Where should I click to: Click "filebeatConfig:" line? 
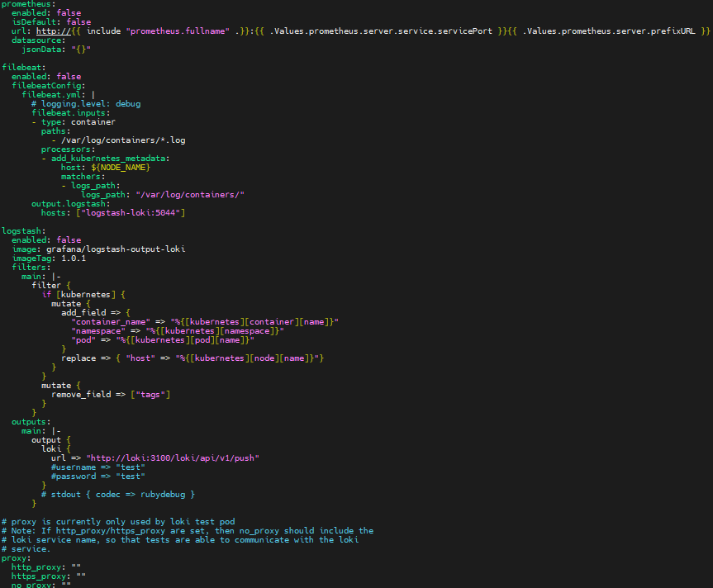(x=49, y=85)
